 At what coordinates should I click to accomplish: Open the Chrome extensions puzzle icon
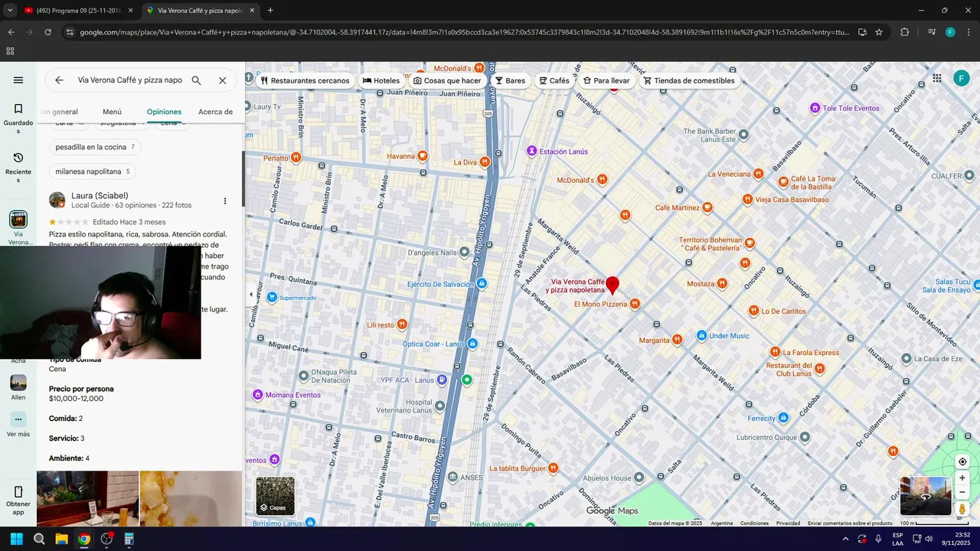click(x=904, y=32)
